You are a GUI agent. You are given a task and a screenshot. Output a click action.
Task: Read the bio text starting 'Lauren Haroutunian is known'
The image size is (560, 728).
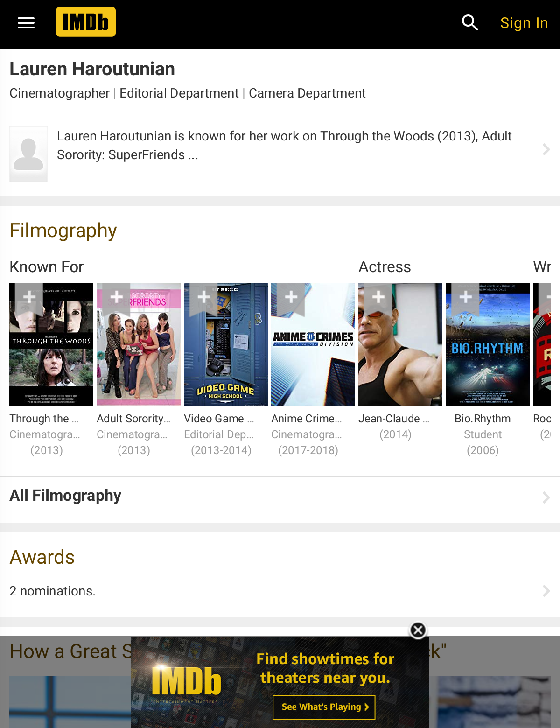click(x=284, y=145)
